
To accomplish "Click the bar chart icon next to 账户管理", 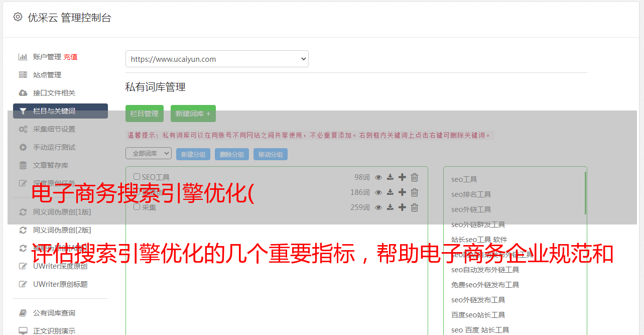I will (23, 57).
